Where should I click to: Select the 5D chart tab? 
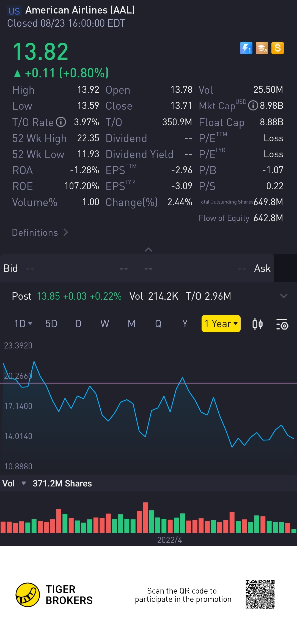point(51,324)
